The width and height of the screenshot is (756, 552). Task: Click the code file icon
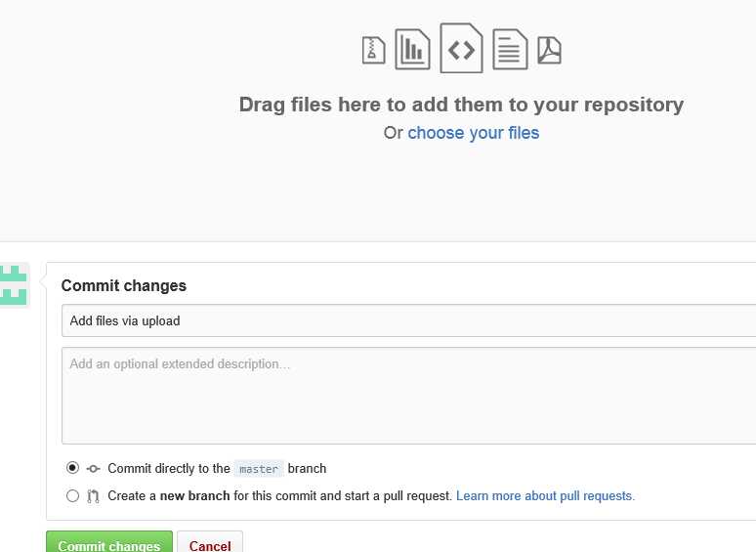461,49
